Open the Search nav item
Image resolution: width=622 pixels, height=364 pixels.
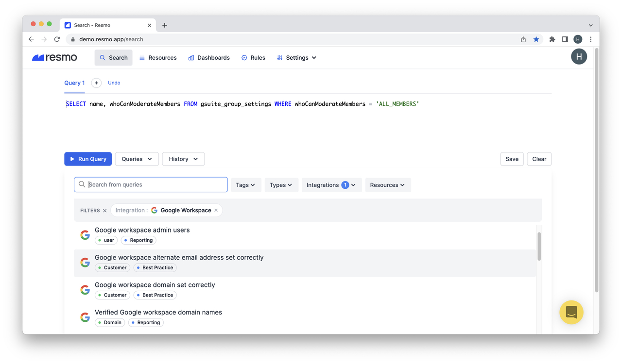click(114, 57)
